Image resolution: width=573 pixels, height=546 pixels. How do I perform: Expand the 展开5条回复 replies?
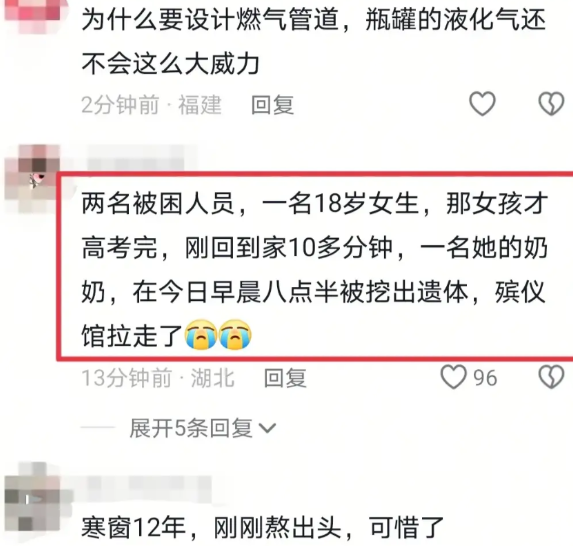click(x=203, y=428)
